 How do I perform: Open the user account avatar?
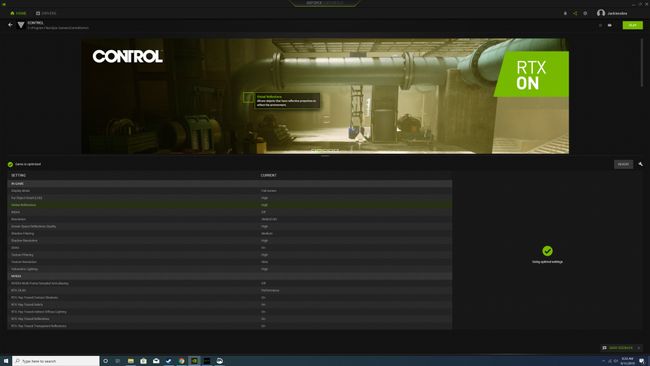click(x=601, y=13)
